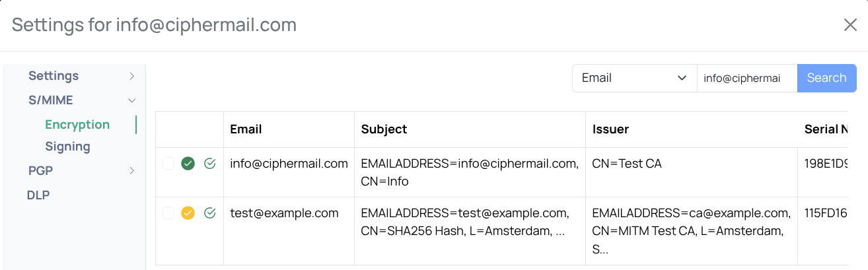The height and width of the screenshot is (270, 868).
Task: Collapse the S/MIME section chevron
Action: coord(132,100)
